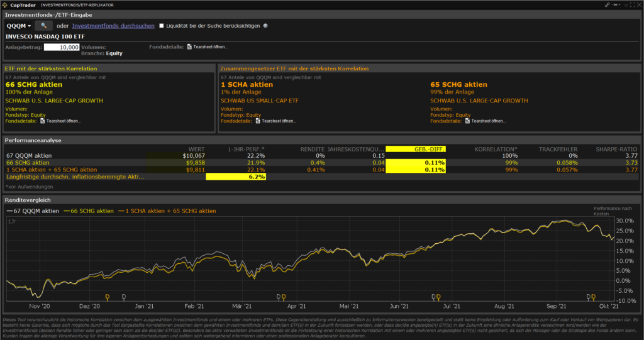Image resolution: width=644 pixels, height=340 pixels.
Task: Click the tearsheet document icon for INVESCO NASDAQ 100
Action: pyautogui.click(x=189, y=47)
